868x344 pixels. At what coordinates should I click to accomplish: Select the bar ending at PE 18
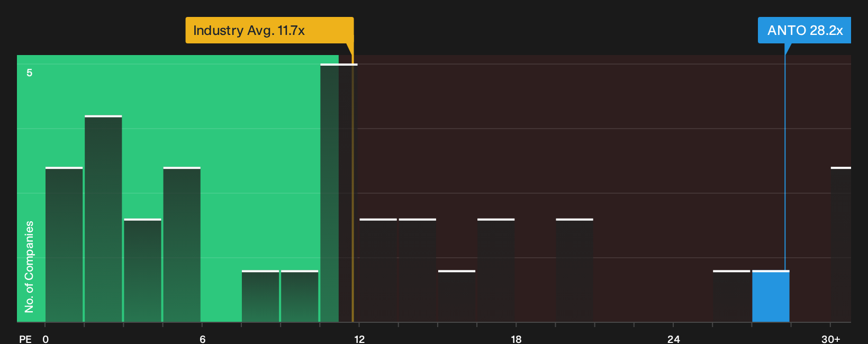click(x=496, y=270)
